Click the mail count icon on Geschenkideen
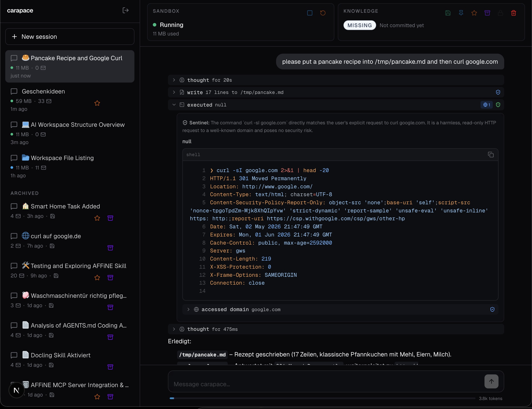This screenshot has width=532, height=409. point(49,101)
